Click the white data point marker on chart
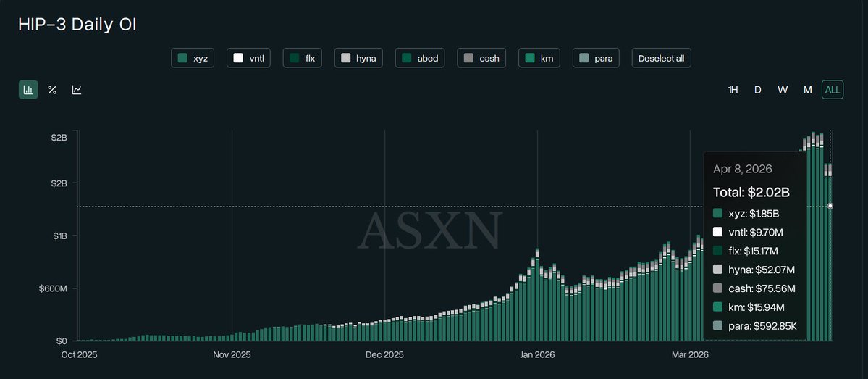This screenshot has width=868, height=379. point(830,206)
